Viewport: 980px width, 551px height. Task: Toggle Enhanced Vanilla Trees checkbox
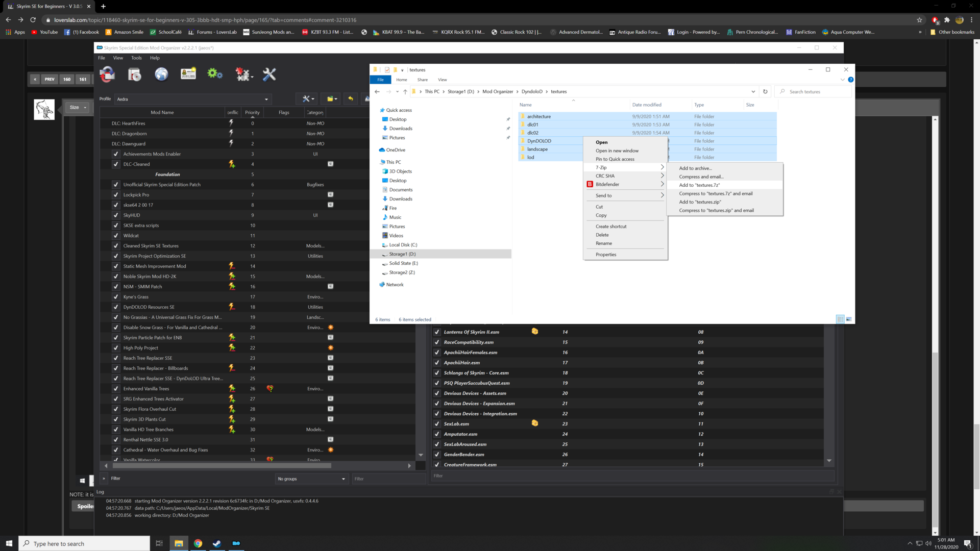click(116, 389)
